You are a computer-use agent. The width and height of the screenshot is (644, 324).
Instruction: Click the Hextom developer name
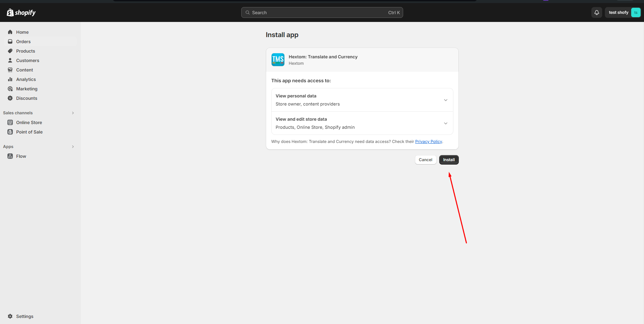(296, 63)
